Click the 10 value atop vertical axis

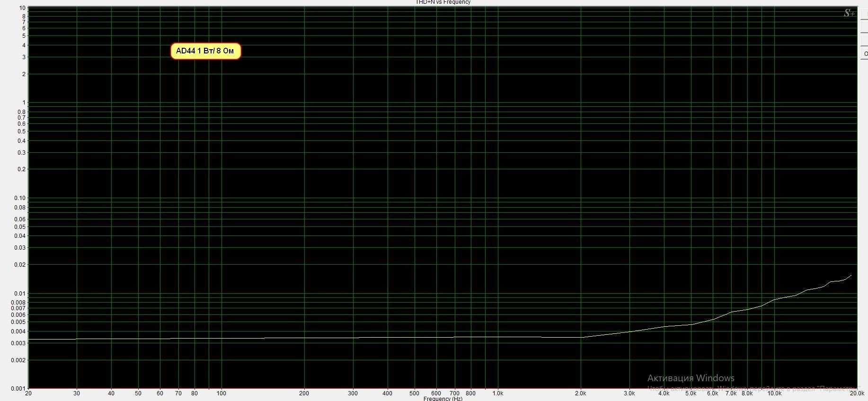(23, 8)
